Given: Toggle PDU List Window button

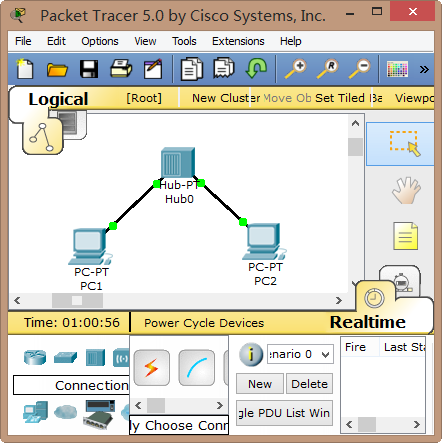Looking at the screenshot, I should point(284,413).
